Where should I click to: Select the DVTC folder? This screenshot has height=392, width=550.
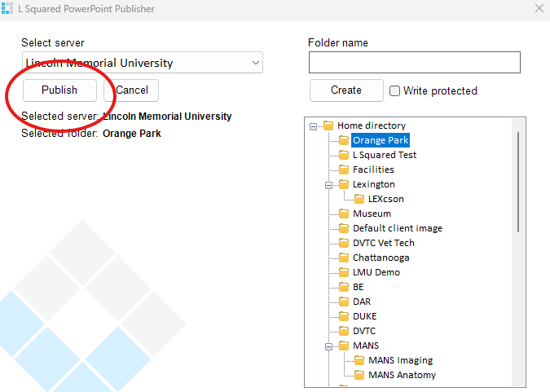click(x=364, y=331)
